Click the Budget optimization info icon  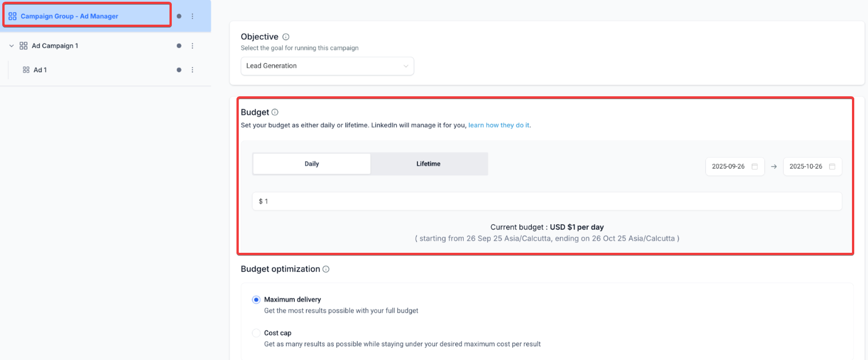point(326,269)
